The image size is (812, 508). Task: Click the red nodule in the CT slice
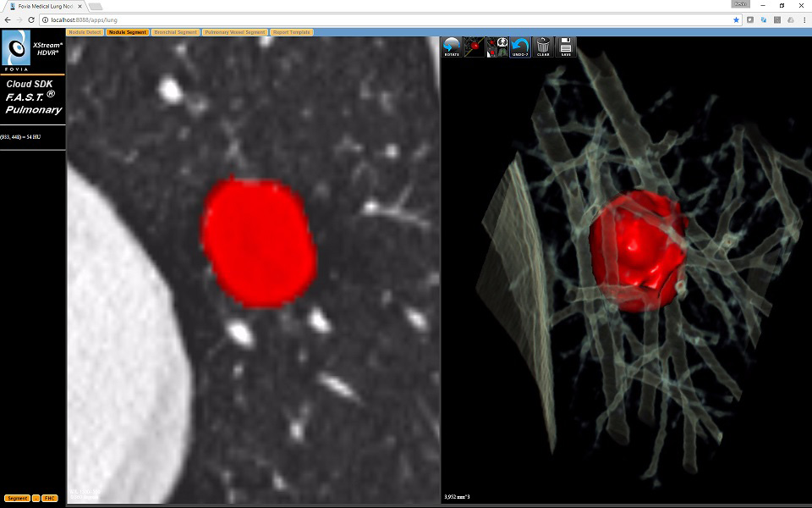(x=258, y=243)
